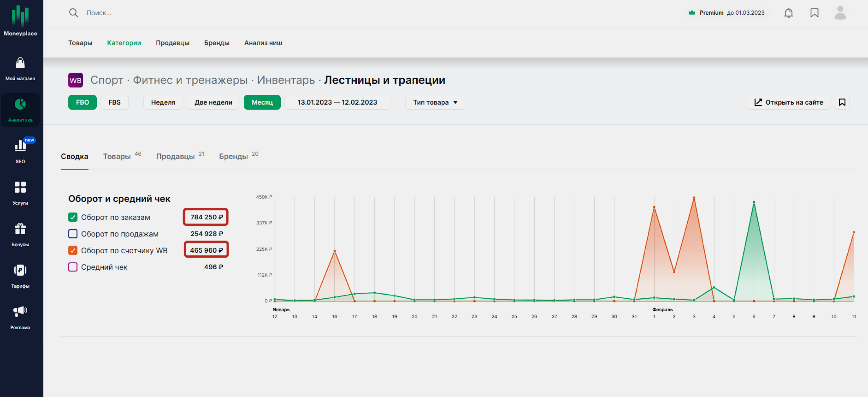
Task: Expand the Тип товара dropdown
Action: (x=435, y=102)
